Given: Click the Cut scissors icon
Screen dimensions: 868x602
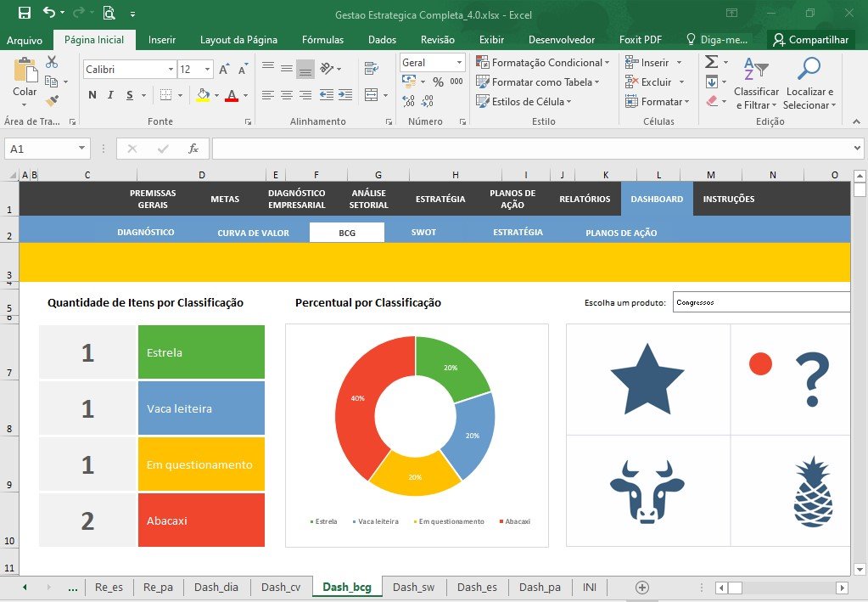Looking at the screenshot, I should pos(52,61).
